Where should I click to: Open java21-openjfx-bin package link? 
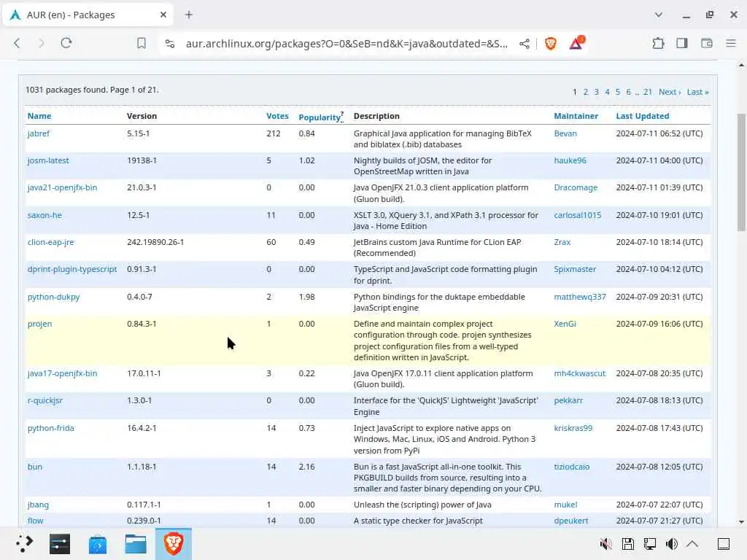coord(63,187)
